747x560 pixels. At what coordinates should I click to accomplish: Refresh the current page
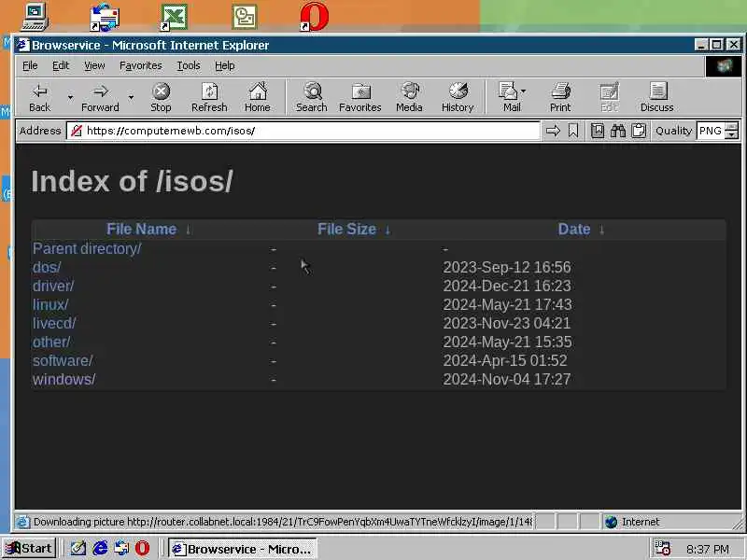point(209,97)
